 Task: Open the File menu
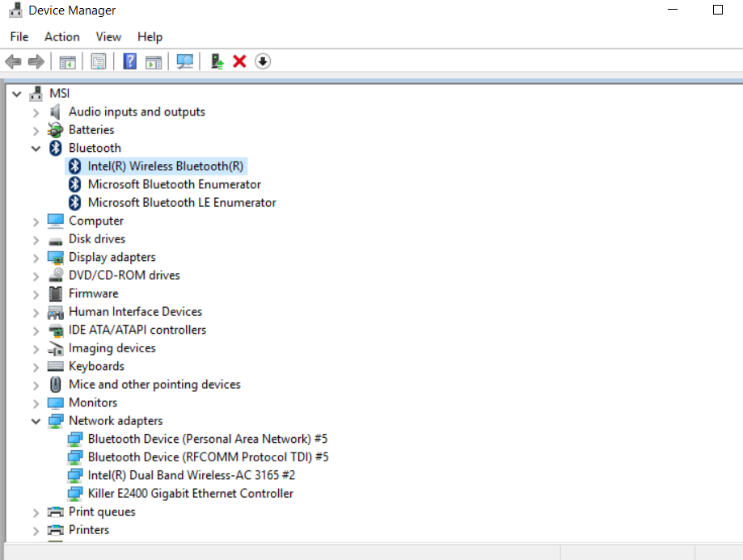19,36
